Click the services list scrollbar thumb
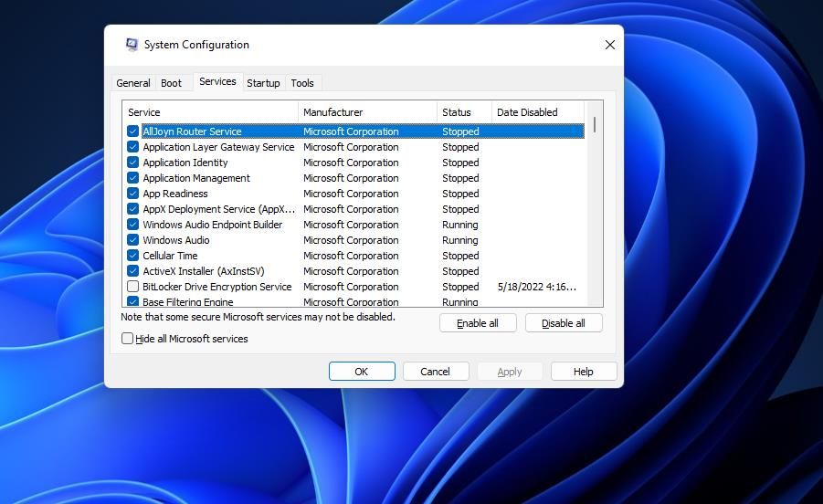 (x=594, y=125)
